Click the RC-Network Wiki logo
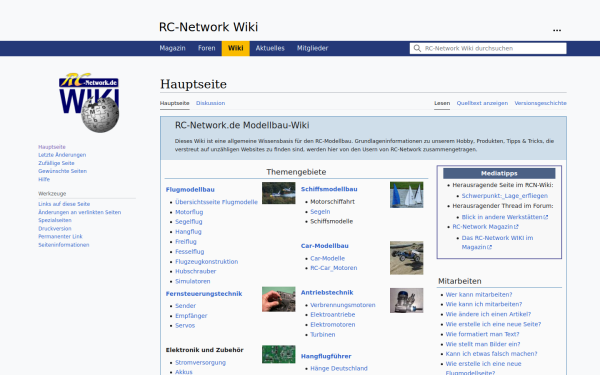 click(89, 103)
